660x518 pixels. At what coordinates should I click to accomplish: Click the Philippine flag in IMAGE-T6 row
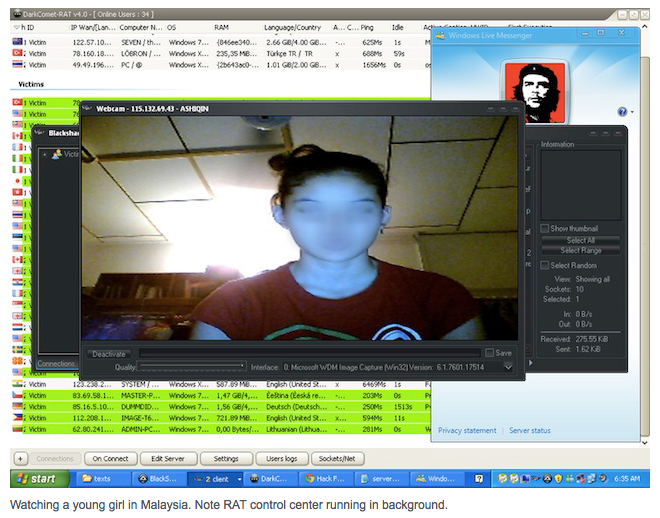pyautogui.click(x=17, y=417)
